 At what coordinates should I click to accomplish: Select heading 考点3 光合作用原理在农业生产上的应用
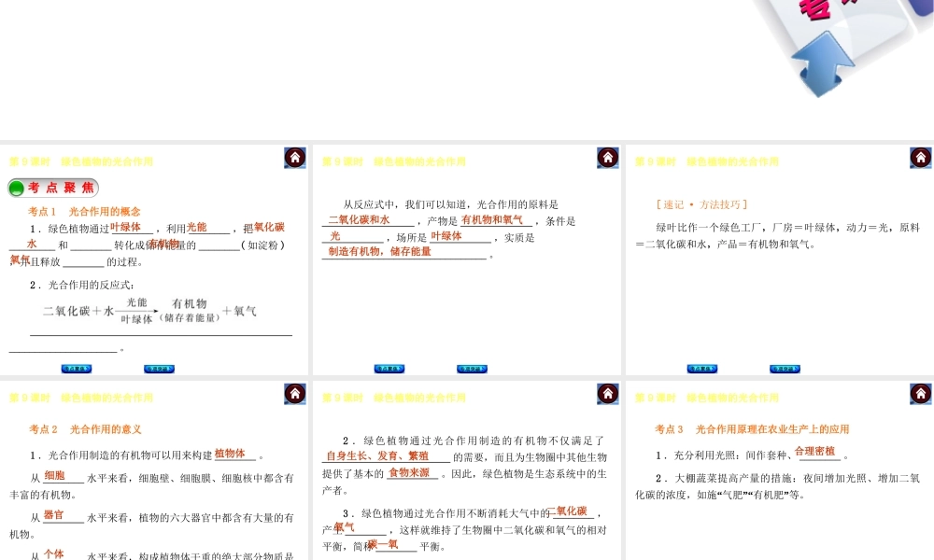(752, 429)
